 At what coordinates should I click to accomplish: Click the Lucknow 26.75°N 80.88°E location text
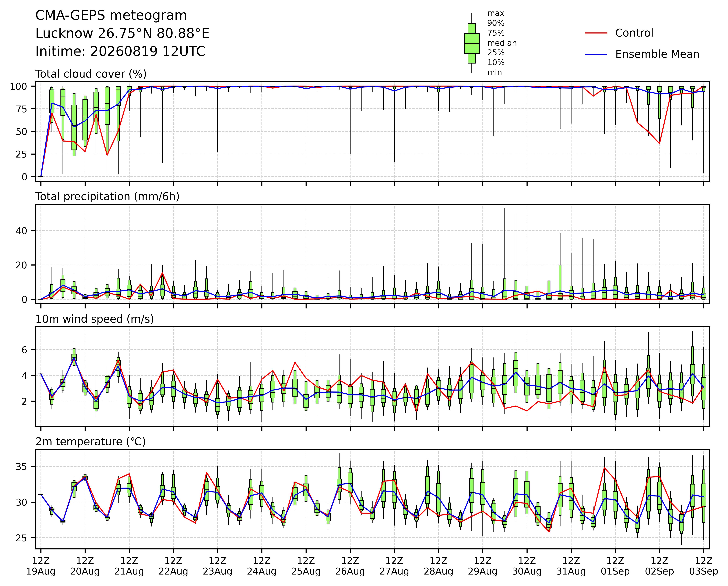point(122,34)
